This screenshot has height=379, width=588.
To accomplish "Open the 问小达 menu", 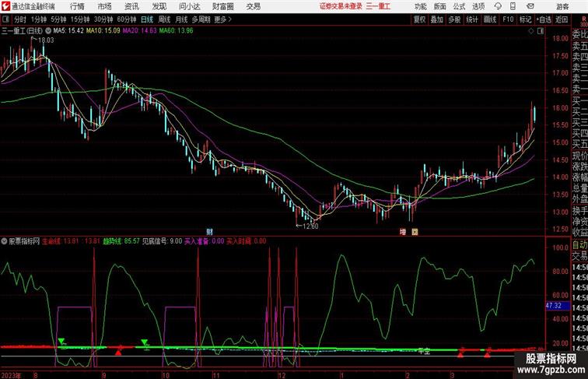I will pos(189,6).
